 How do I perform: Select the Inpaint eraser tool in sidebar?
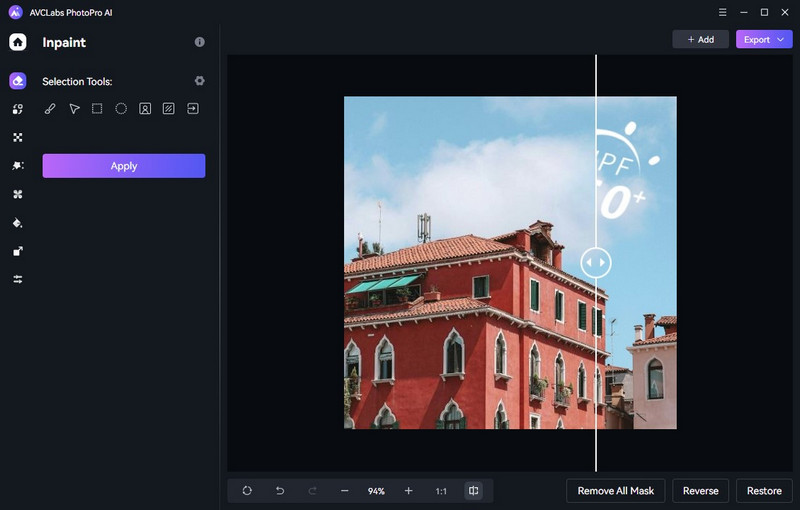(18, 81)
